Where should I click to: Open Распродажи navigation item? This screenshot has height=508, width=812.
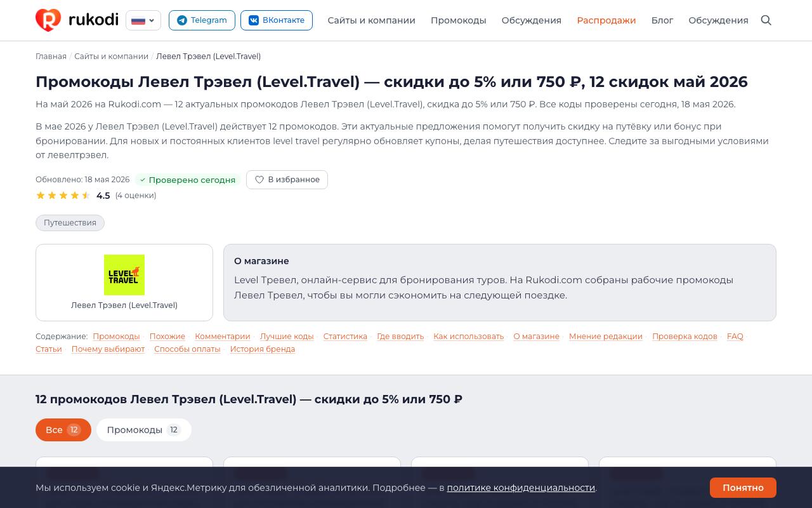tap(606, 20)
